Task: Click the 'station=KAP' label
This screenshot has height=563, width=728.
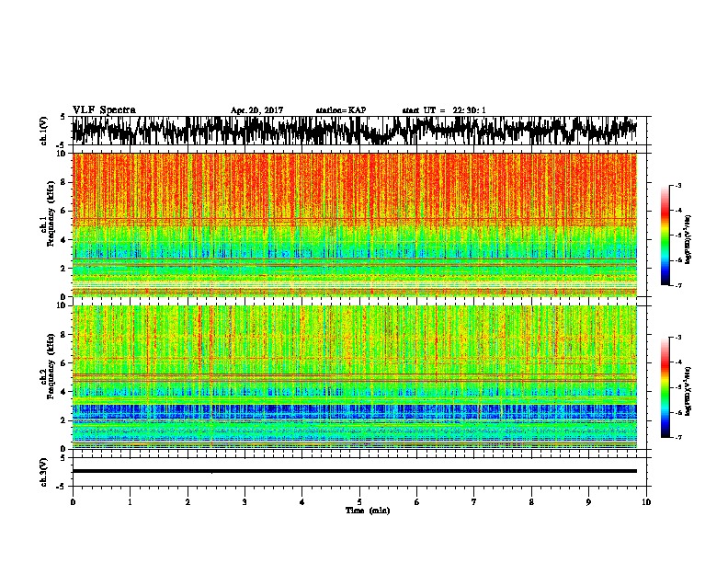Action: click(x=341, y=110)
